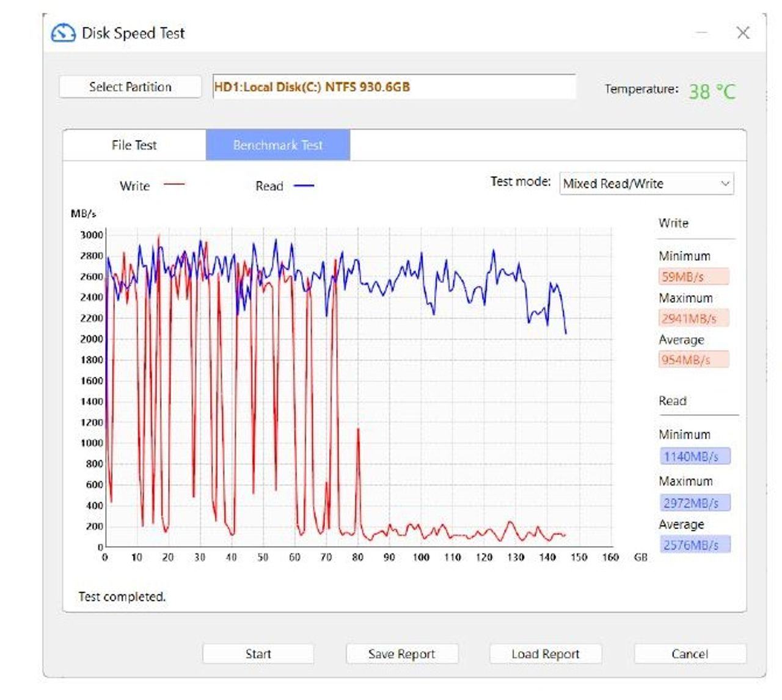Screen dimensions: 782x700
Task: Click the Cancel button
Action: pyautogui.click(x=690, y=654)
